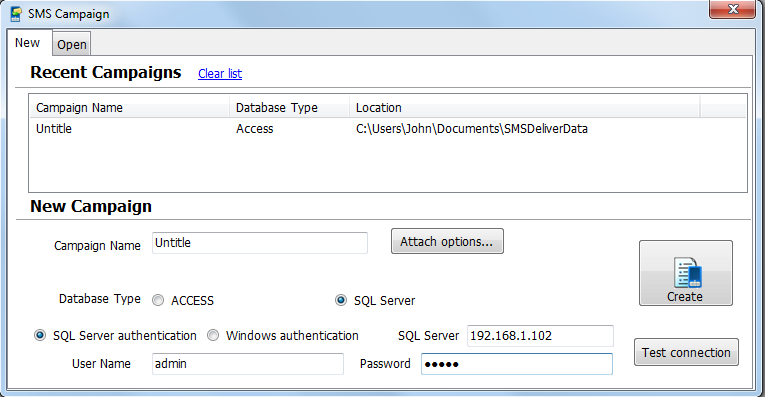This screenshot has height=397, width=765.
Task: Click the Create button label
Action: coord(685,297)
